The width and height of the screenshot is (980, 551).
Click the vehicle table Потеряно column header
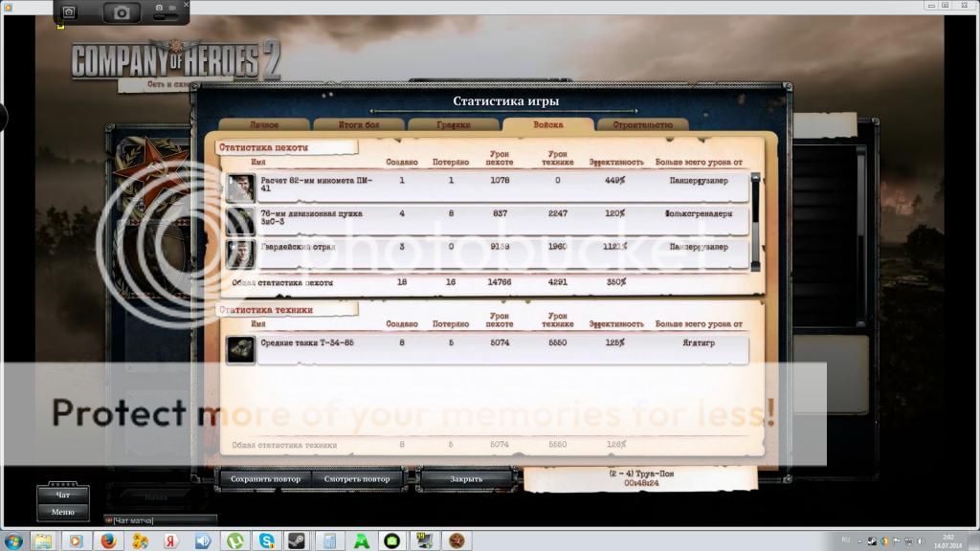(x=451, y=324)
